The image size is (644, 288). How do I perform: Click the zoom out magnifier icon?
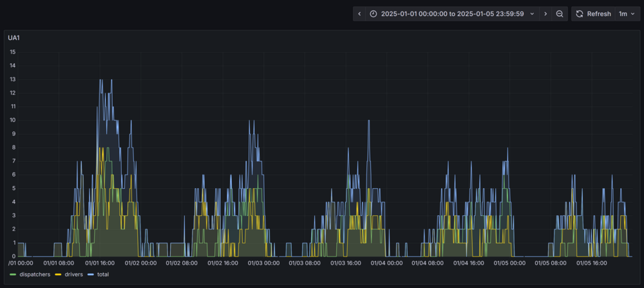tap(560, 14)
